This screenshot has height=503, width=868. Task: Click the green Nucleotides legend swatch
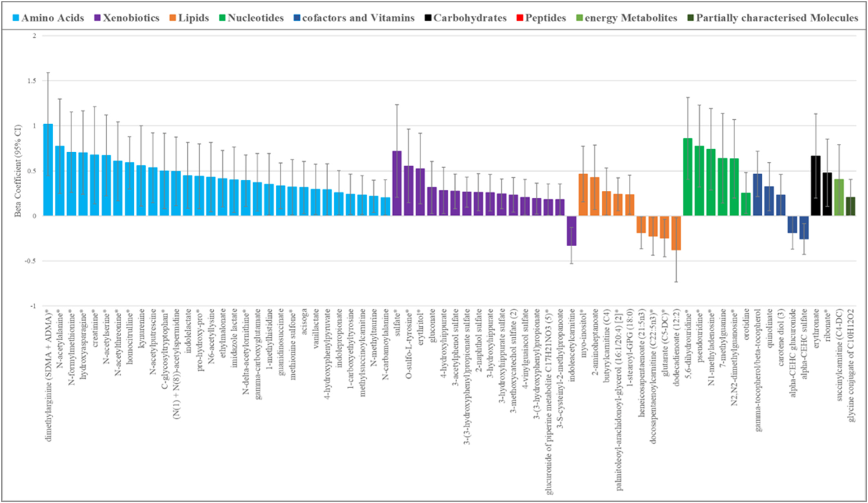click(x=222, y=18)
